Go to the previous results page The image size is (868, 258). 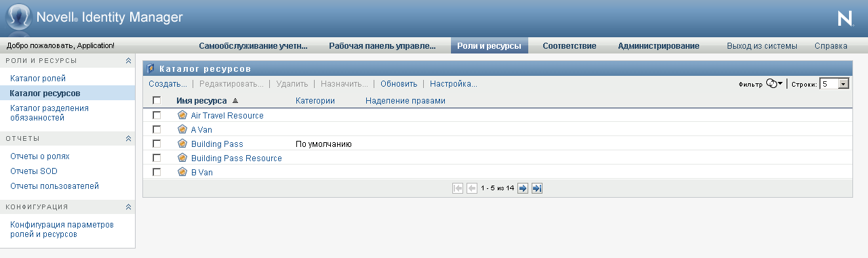click(472, 188)
